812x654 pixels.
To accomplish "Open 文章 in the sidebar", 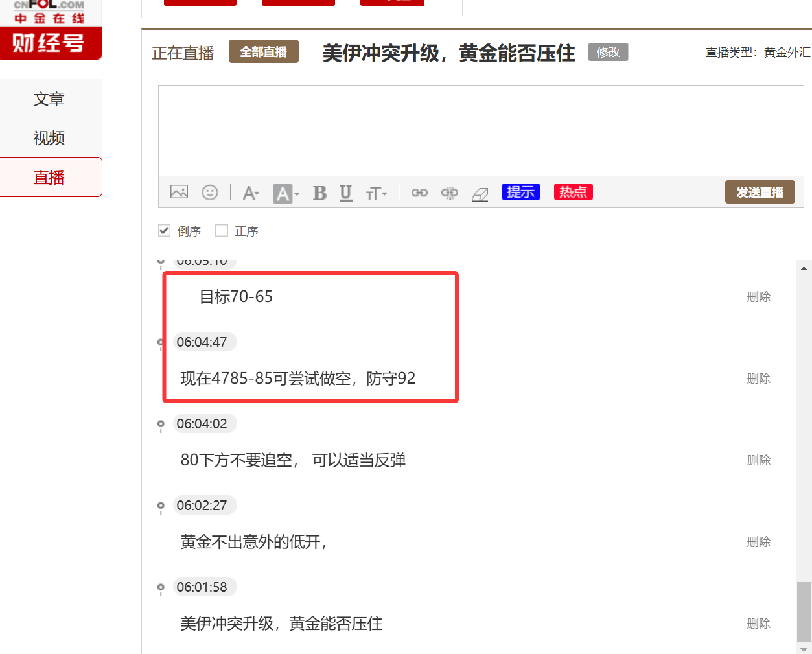I will click(x=49, y=99).
